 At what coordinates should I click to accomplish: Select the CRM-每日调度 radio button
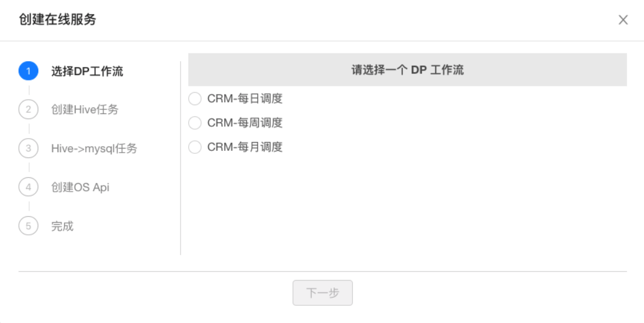pos(195,99)
